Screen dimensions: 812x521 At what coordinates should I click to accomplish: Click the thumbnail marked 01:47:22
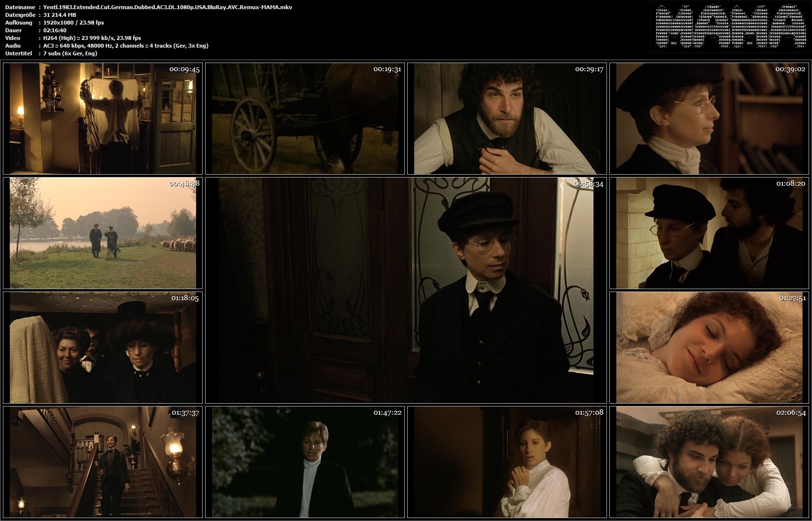pos(305,462)
